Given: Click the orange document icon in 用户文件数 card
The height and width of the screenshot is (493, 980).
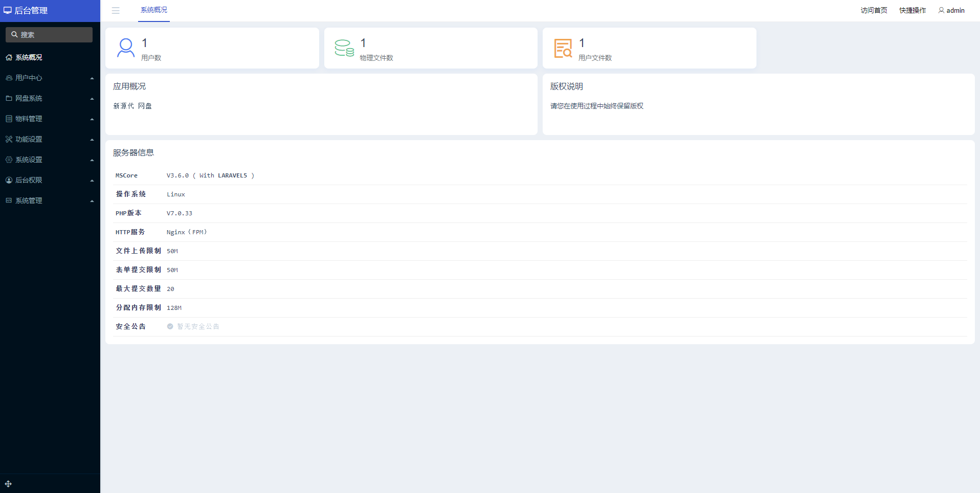Looking at the screenshot, I should (563, 48).
